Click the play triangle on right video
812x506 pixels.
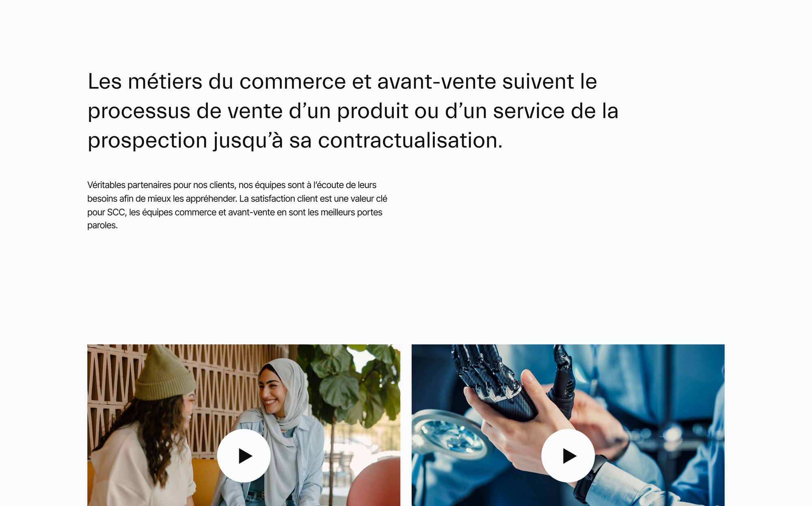pyautogui.click(x=570, y=456)
